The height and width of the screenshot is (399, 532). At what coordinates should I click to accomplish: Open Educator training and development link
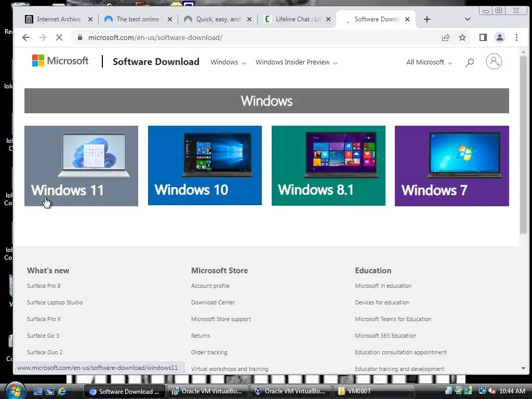coord(400,369)
